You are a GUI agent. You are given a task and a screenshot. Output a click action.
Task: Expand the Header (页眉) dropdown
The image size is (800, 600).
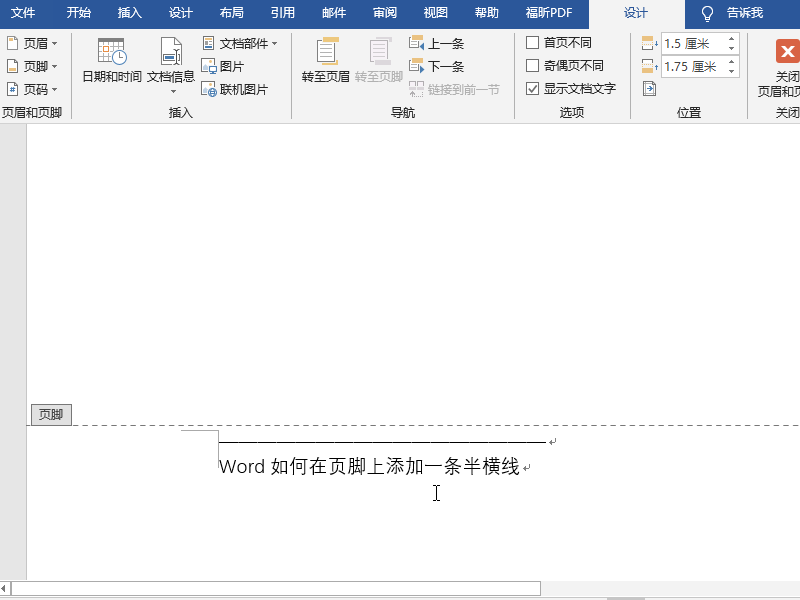pyautogui.click(x=32, y=44)
